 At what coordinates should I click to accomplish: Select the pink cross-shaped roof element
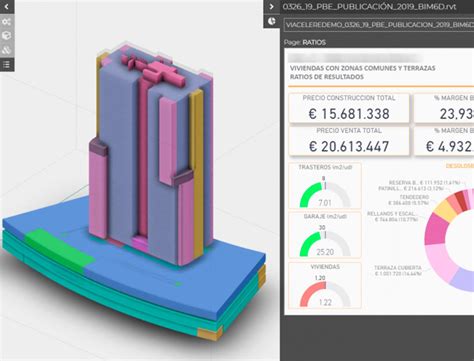tap(163, 72)
